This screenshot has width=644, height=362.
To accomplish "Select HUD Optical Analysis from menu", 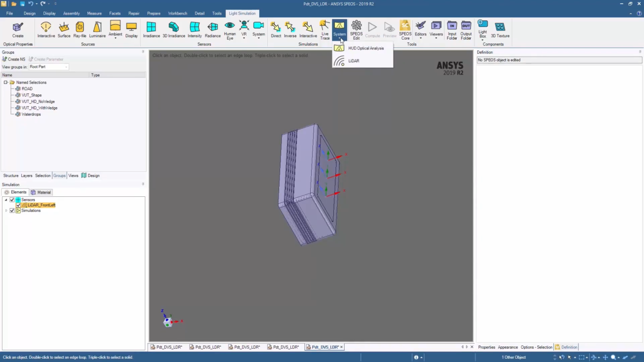I will click(362, 48).
